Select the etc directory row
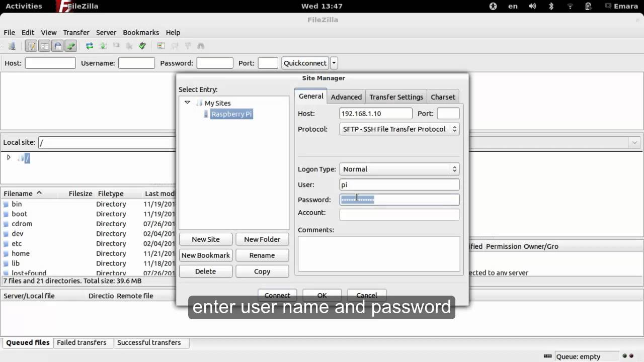 tap(88, 244)
